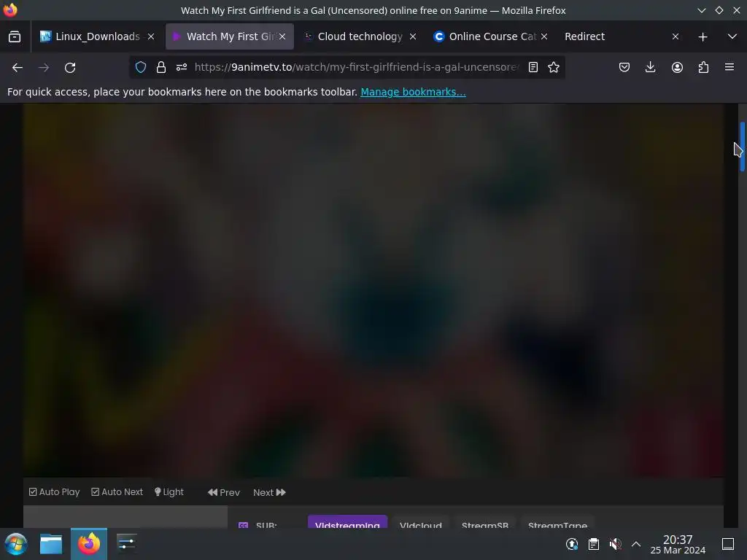Click the Firefox taskbar icon
747x560 pixels.
pos(89,544)
